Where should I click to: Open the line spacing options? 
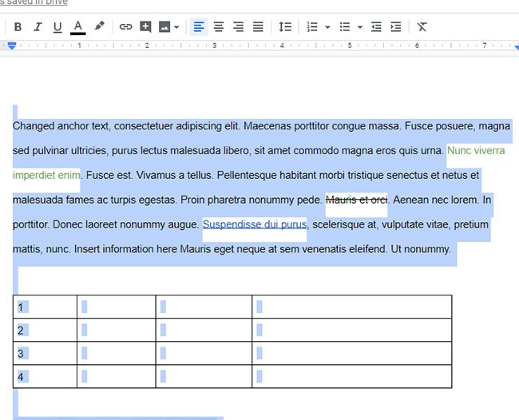[x=285, y=27]
